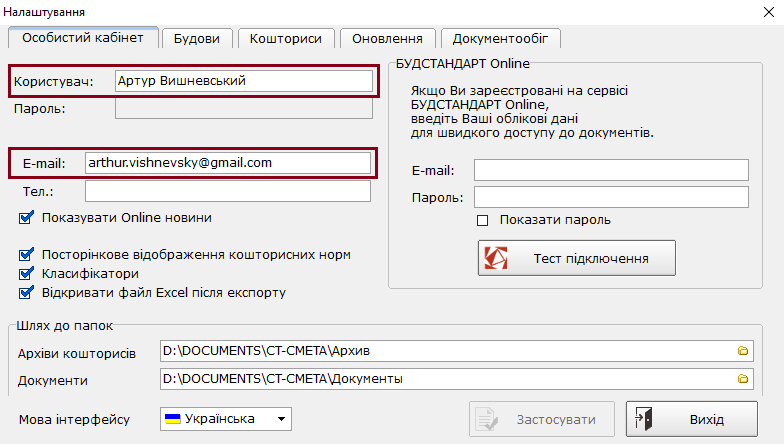Click the Ukrainian flag icon in language selector
The image size is (784, 444).
(x=172, y=419)
